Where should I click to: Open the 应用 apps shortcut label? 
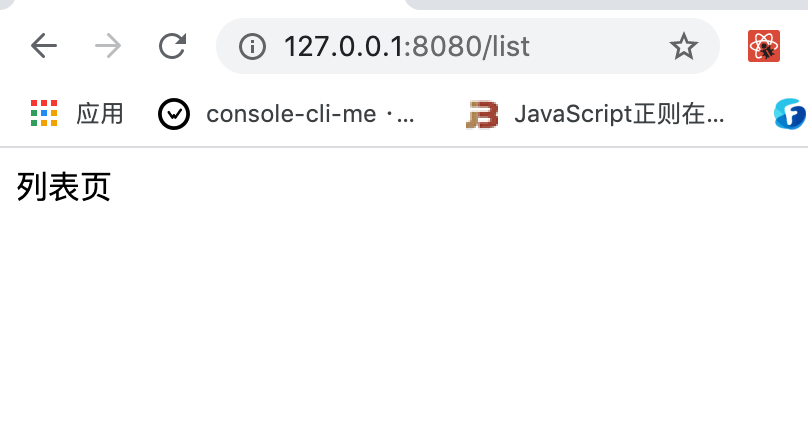(x=100, y=114)
